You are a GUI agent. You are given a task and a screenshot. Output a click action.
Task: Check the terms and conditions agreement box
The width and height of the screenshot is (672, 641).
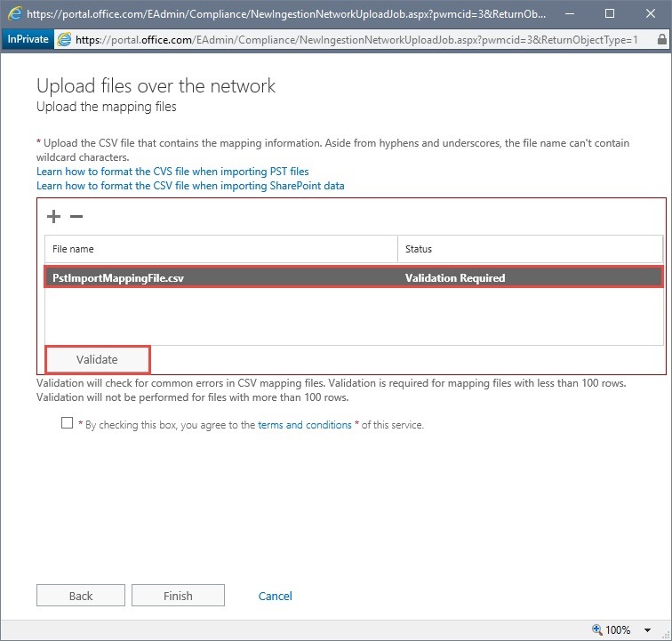[67, 423]
